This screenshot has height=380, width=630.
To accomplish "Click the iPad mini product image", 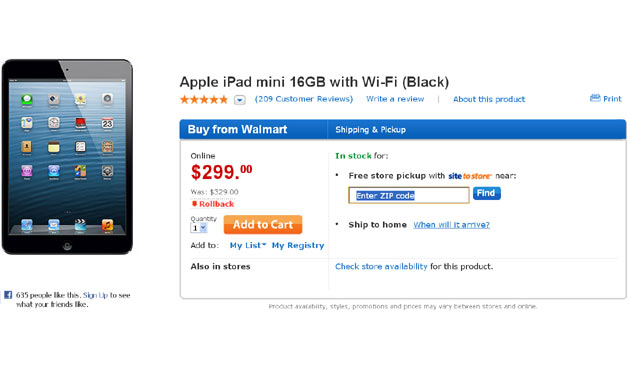I will [x=67, y=157].
